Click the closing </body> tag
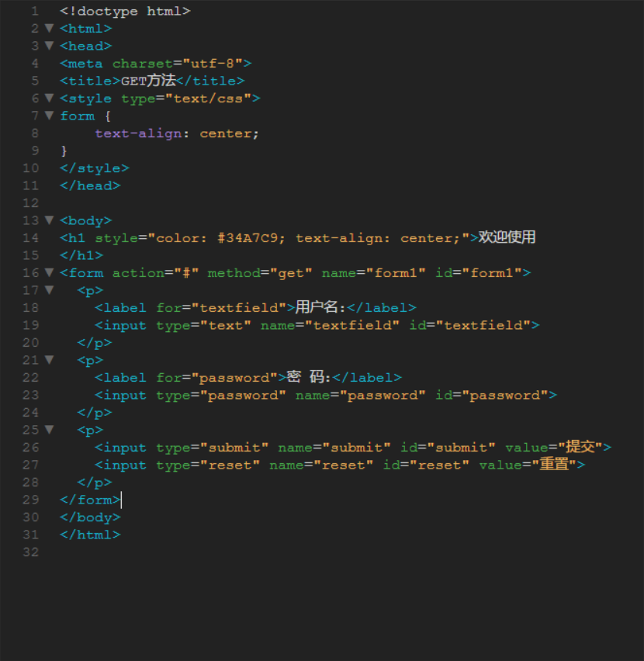This screenshot has height=661, width=644. coord(90,517)
